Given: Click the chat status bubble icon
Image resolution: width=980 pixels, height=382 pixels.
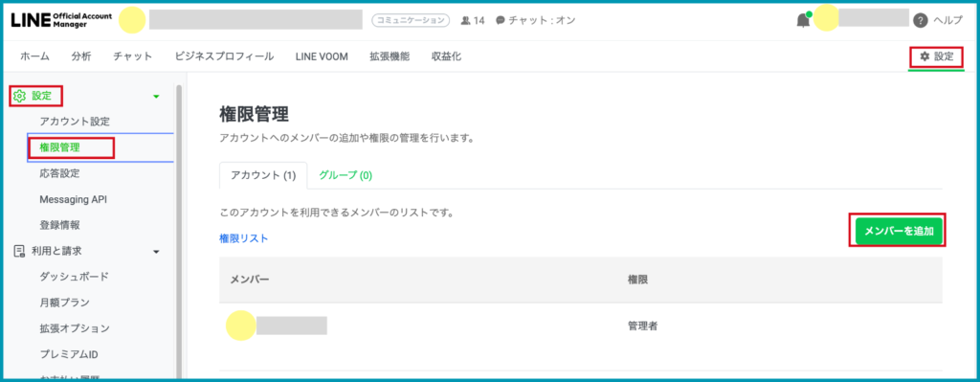Looking at the screenshot, I should (500, 20).
